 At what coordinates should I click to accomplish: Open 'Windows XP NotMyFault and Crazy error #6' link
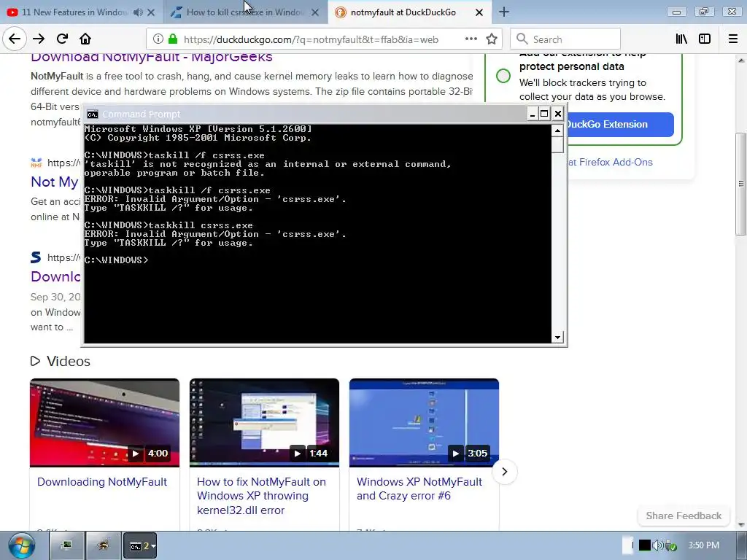419,489
